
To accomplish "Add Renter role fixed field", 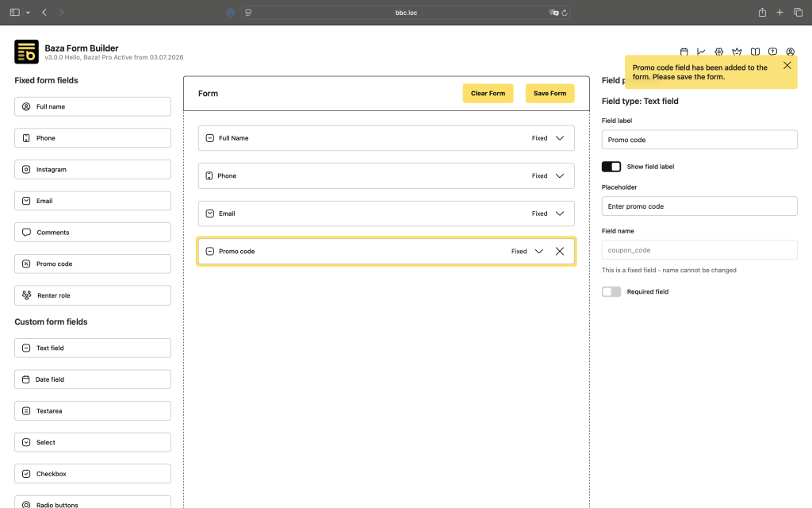I will [x=93, y=295].
